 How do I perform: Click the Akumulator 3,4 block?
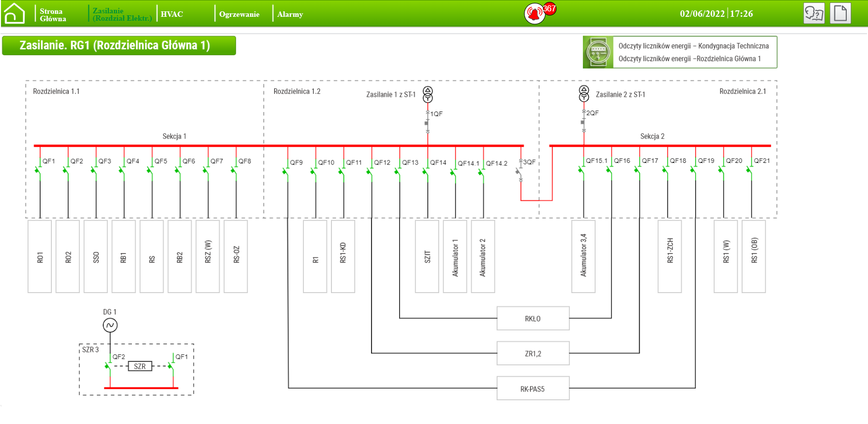point(583,256)
